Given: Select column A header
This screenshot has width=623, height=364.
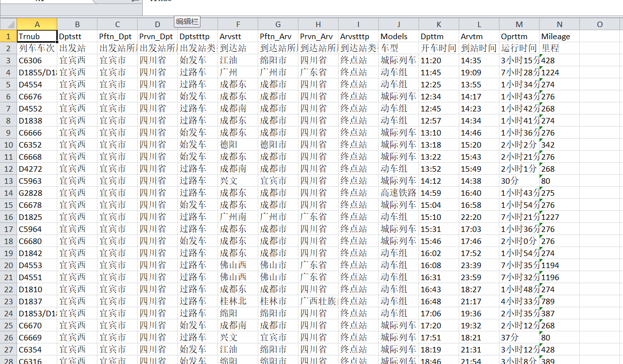Looking at the screenshot, I should (x=37, y=24).
